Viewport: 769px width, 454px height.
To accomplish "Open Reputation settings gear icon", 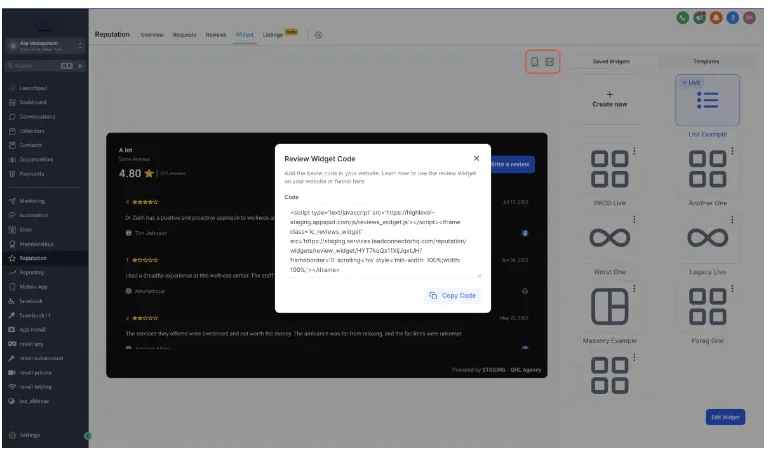I will coord(319,35).
